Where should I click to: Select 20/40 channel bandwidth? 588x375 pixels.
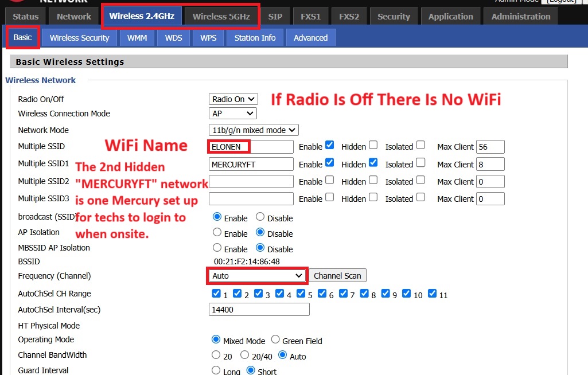coord(245,356)
